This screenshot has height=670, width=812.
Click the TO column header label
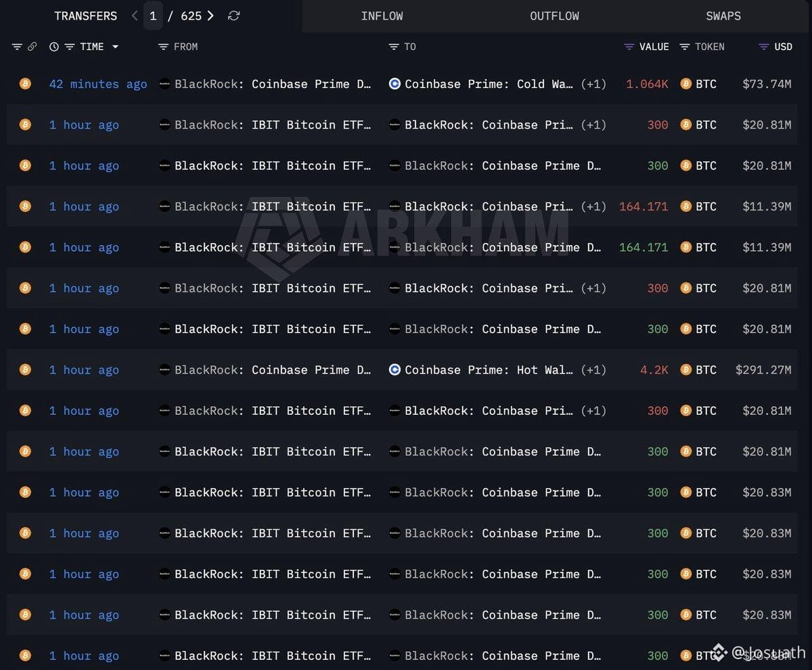tap(410, 47)
